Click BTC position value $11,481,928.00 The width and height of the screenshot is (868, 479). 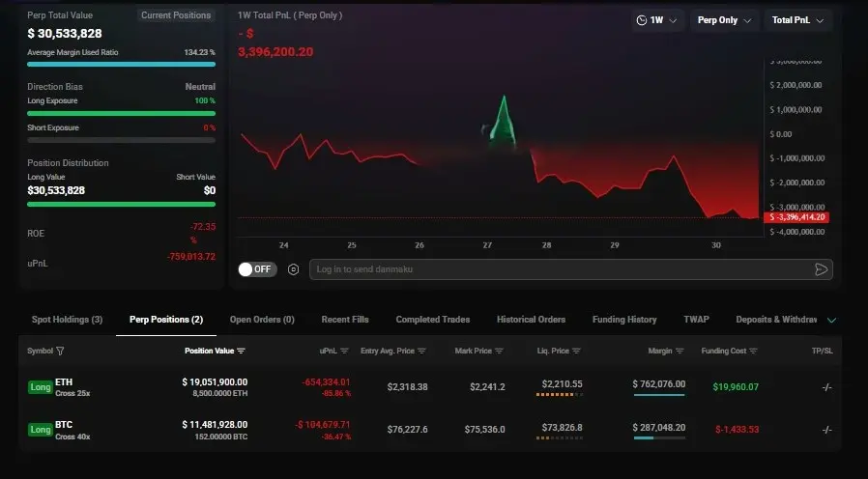215,425
